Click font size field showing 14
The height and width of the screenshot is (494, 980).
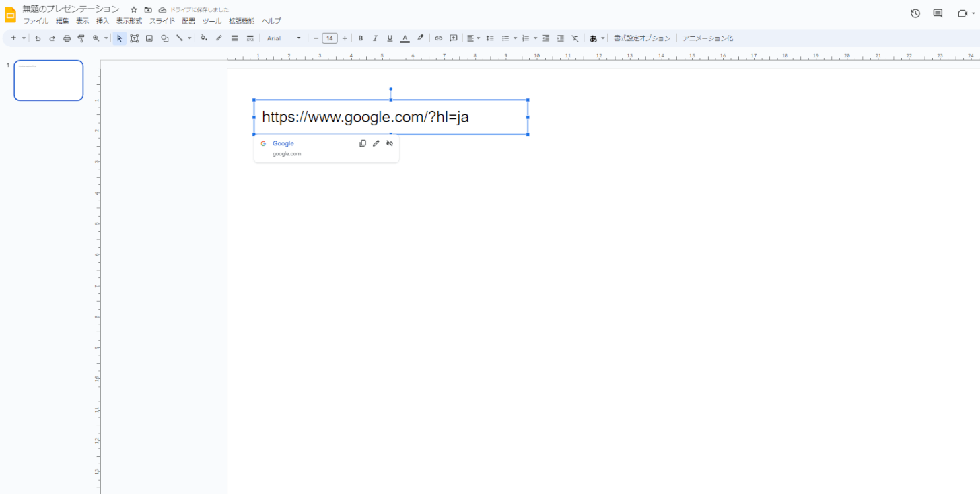tap(330, 38)
